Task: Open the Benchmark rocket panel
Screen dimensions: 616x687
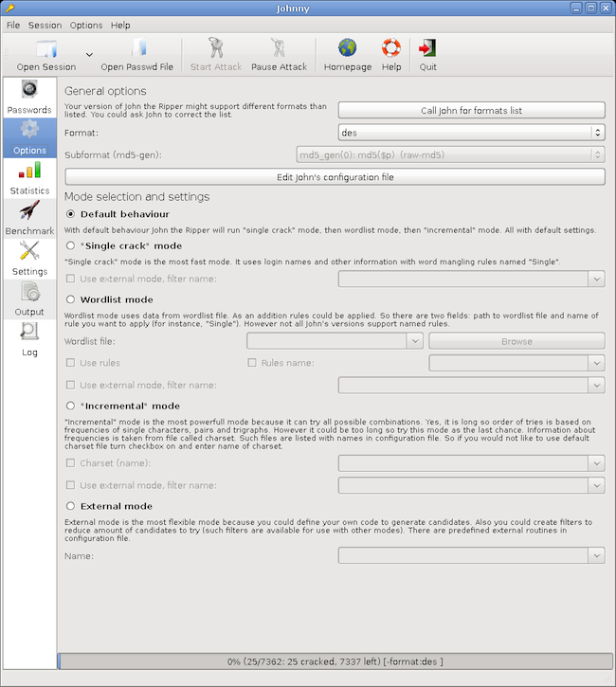Action: coord(29,219)
